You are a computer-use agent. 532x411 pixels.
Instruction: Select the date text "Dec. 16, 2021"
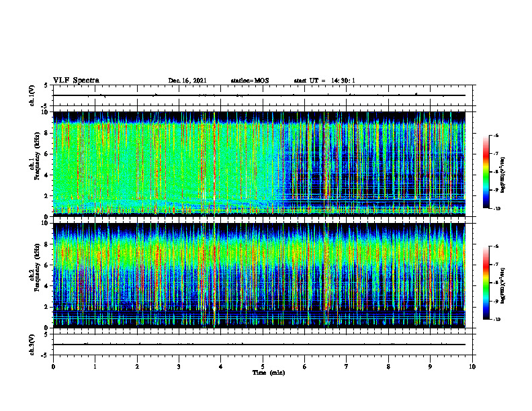187,81
